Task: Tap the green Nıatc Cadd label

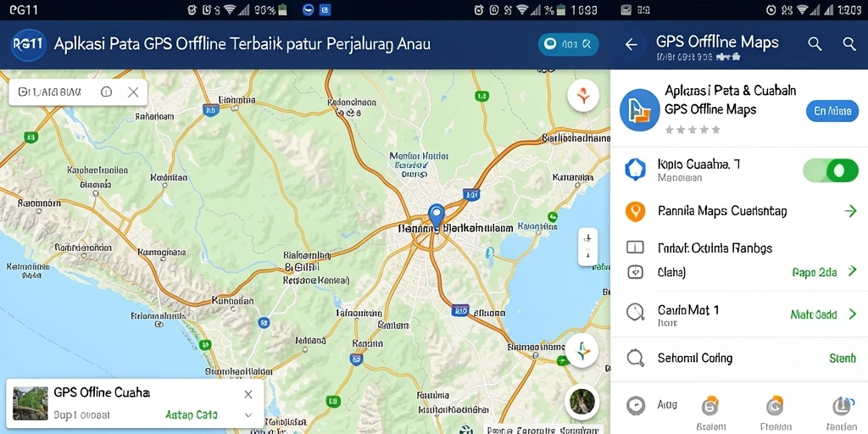Action: click(813, 314)
